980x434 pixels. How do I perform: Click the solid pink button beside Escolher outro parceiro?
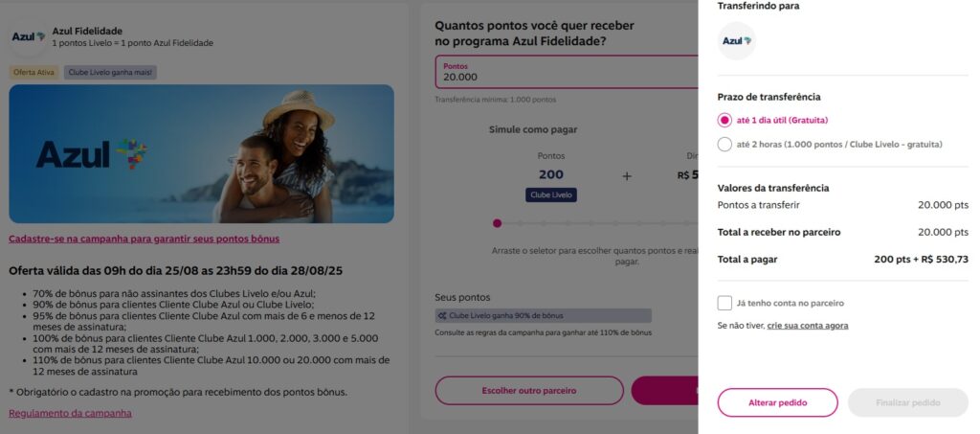click(665, 390)
